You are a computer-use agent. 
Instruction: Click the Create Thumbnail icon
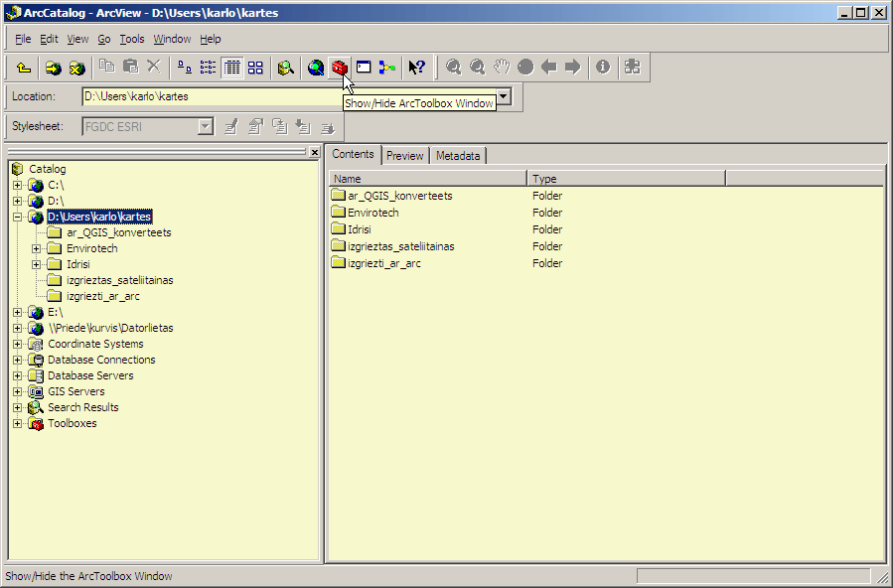tap(633, 68)
